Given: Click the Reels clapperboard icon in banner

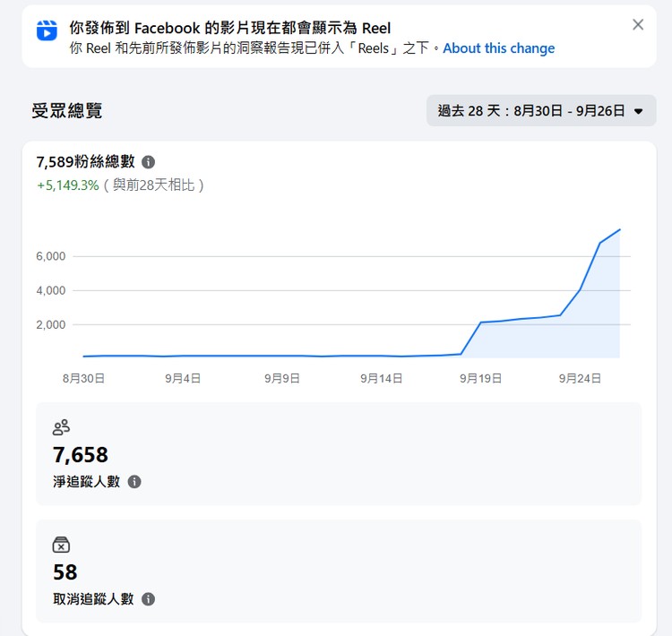Looking at the screenshot, I should click(47, 30).
